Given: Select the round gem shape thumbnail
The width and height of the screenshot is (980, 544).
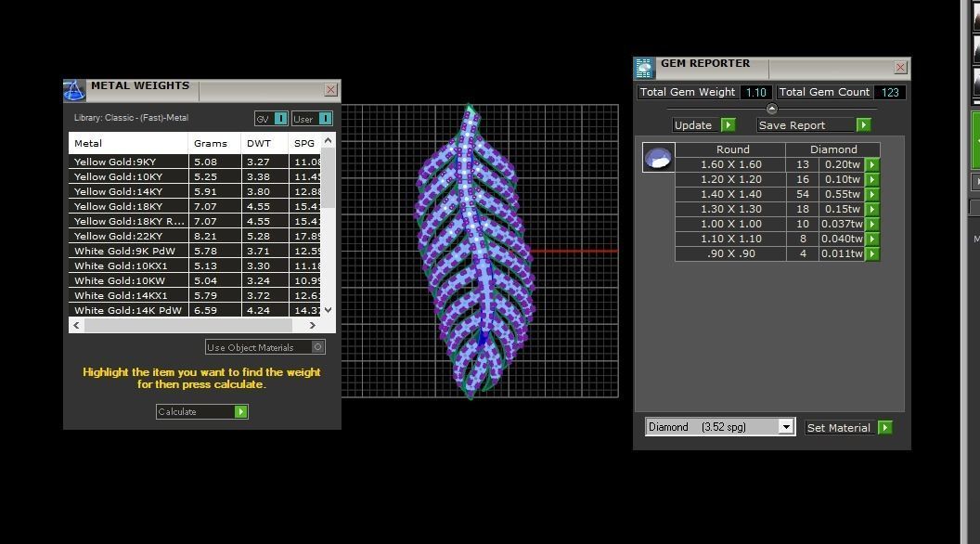Looking at the screenshot, I should (658, 157).
